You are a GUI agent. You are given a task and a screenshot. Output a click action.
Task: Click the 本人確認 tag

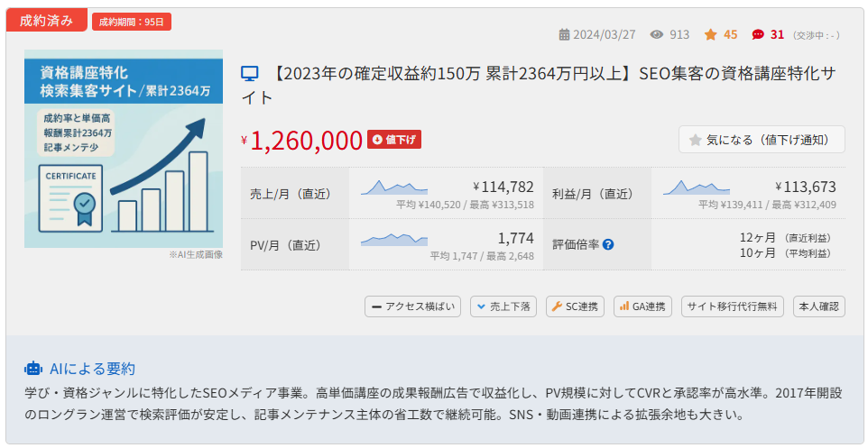click(819, 306)
